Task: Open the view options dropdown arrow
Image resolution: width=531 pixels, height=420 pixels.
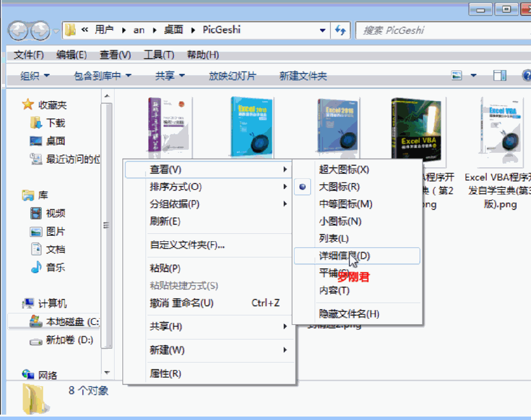Action: [x=474, y=76]
